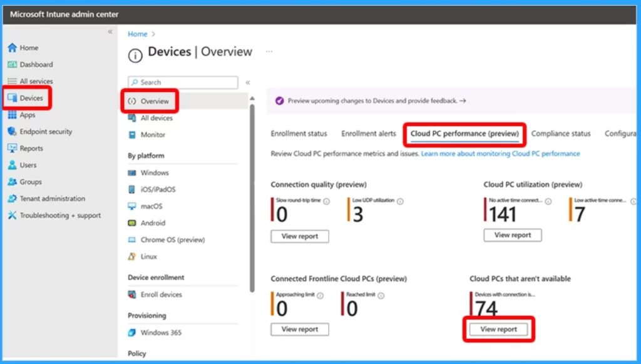This screenshot has width=641, height=364.
Task: Click the Windows 365 provisioning icon
Action: coord(131,333)
